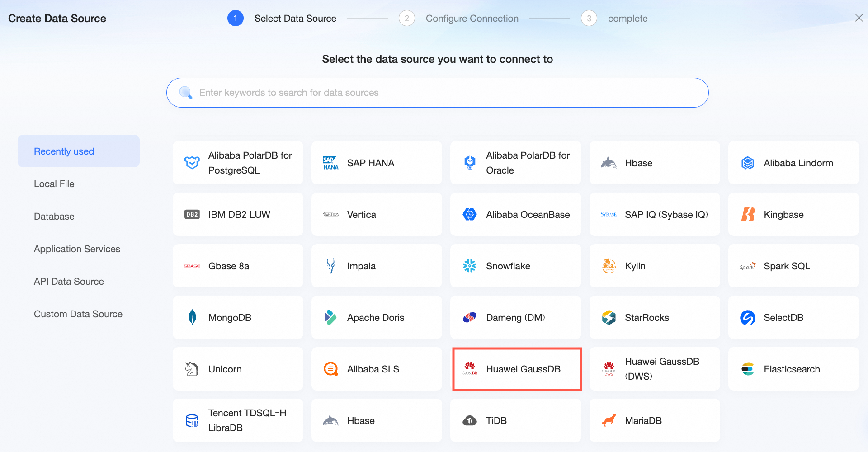Click the Impala antelope icon
Image resolution: width=868 pixels, height=452 pixels.
click(x=331, y=266)
